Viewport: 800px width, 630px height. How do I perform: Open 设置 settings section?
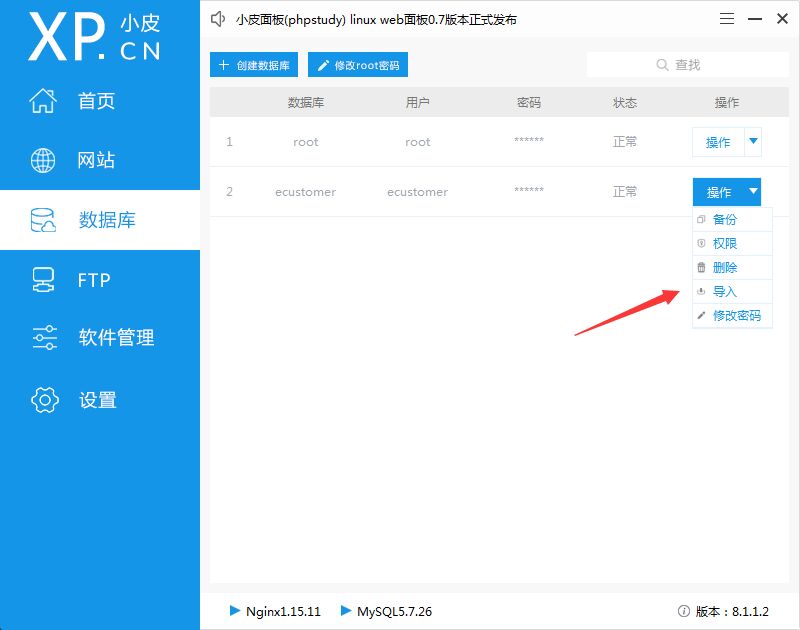tap(100, 399)
